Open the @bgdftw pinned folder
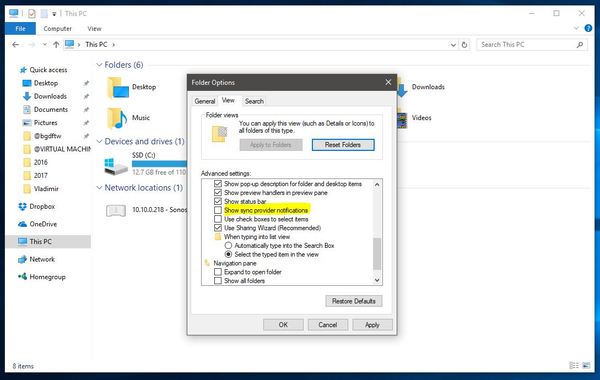The height and width of the screenshot is (380, 600). (47, 136)
